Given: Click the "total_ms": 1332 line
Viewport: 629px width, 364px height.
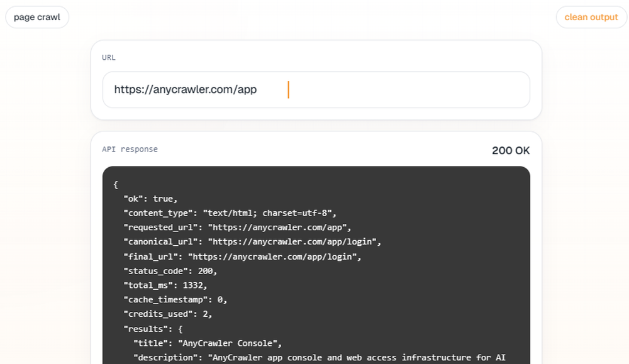Looking at the screenshot, I should [x=165, y=285].
